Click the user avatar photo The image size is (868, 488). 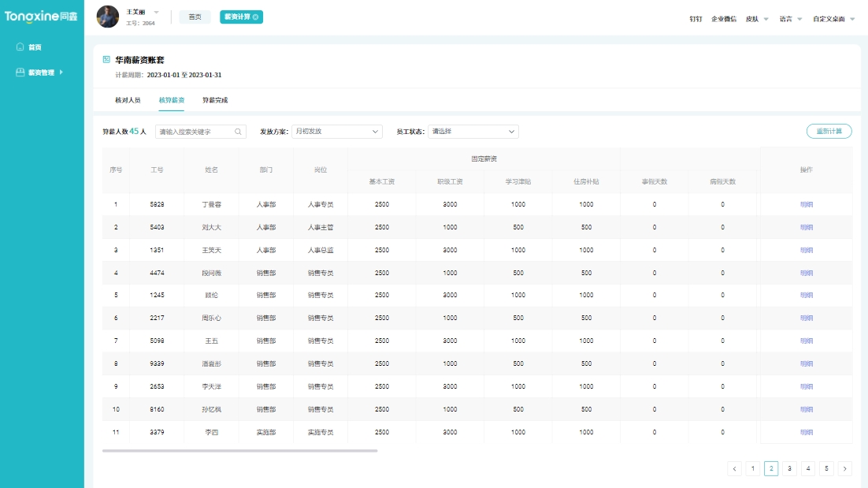tap(108, 17)
